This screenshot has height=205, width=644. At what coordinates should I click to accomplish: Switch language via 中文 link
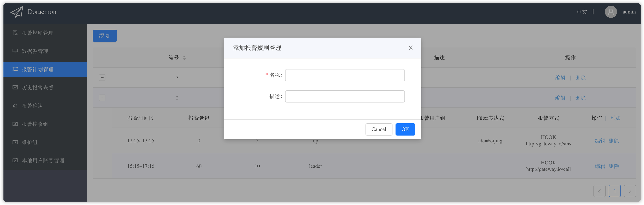pyautogui.click(x=581, y=12)
